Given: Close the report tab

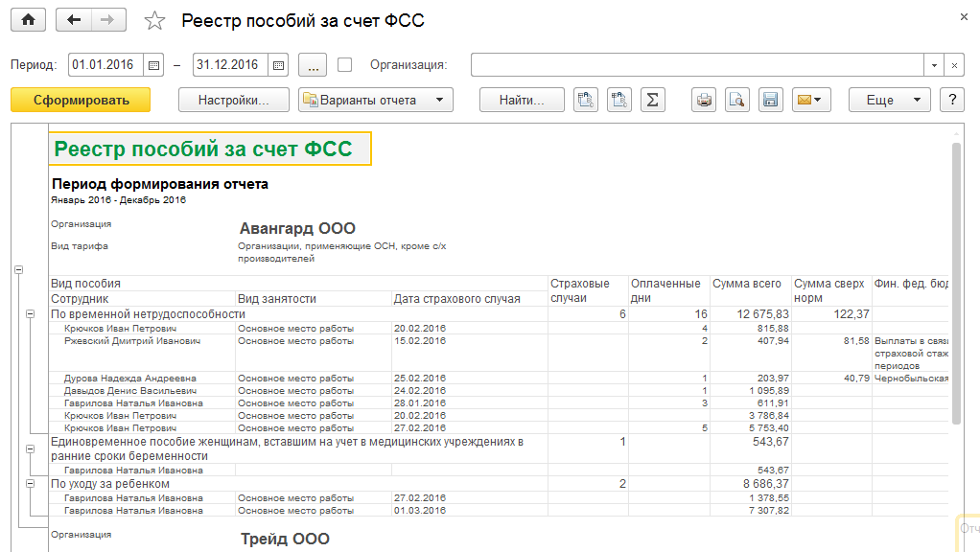Looking at the screenshot, I should point(964,17).
